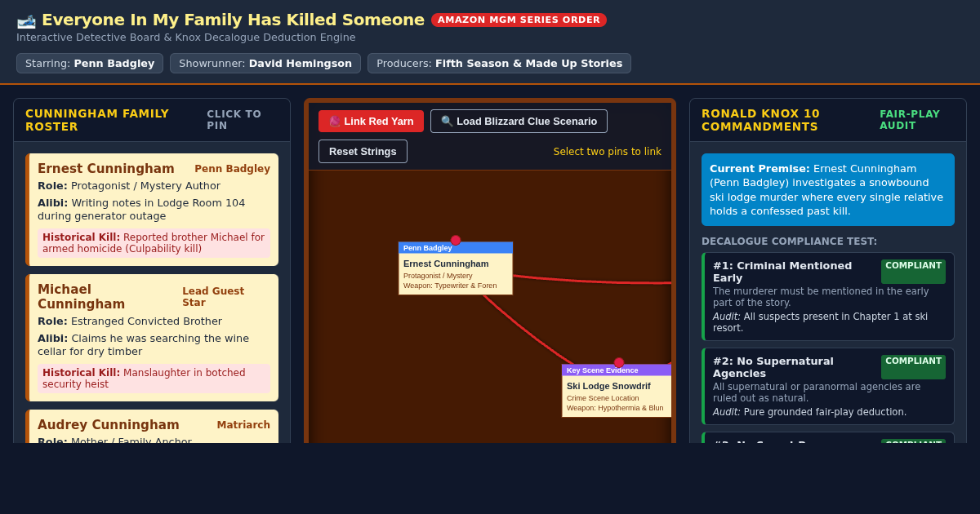The image size is (980, 514).
Task: Click the Interactive Detective Board subtitle
Action: [186, 38]
